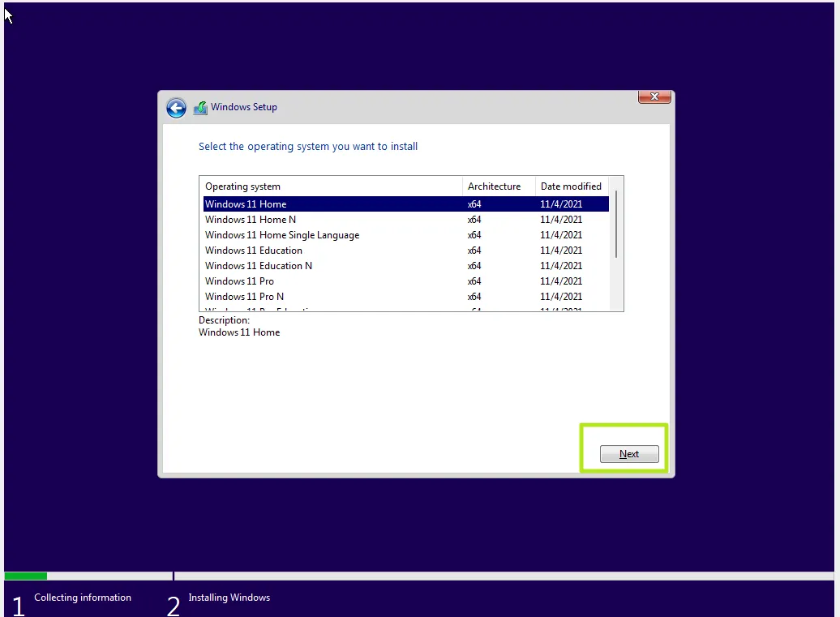Image resolution: width=840 pixels, height=617 pixels.
Task: Select Windows 11 Pro N edition
Action: point(244,296)
